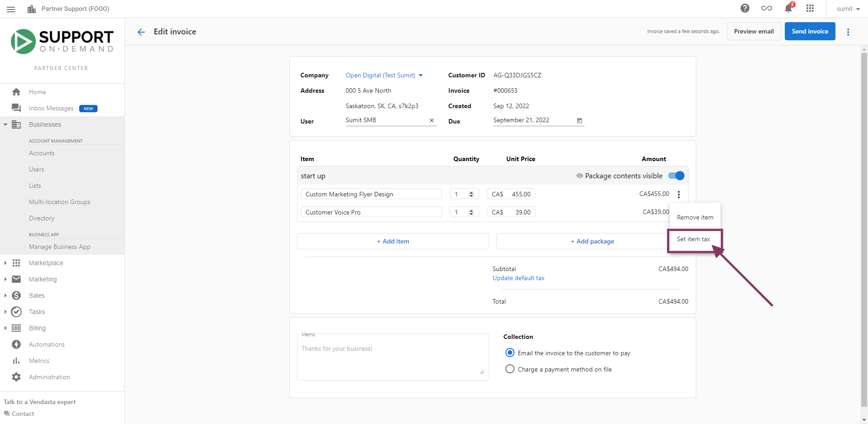Adjust quantity stepper for Custom Marketing Flyer
This screenshot has width=868, height=424.
coord(471,194)
